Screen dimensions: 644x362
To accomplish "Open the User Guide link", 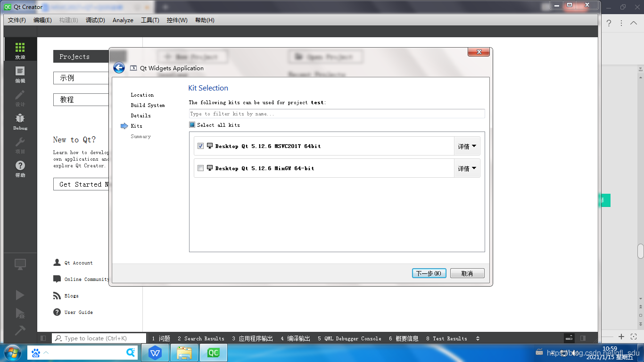I will pyautogui.click(x=79, y=313).
